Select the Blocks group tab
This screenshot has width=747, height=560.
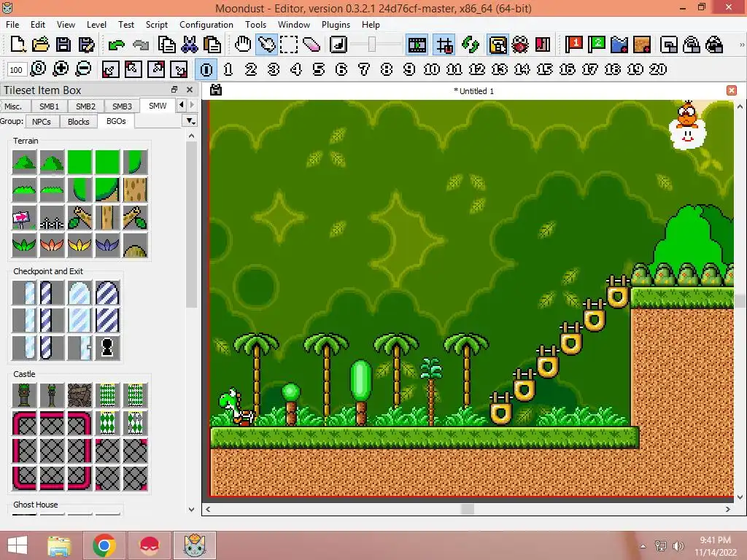click(79, 122)
